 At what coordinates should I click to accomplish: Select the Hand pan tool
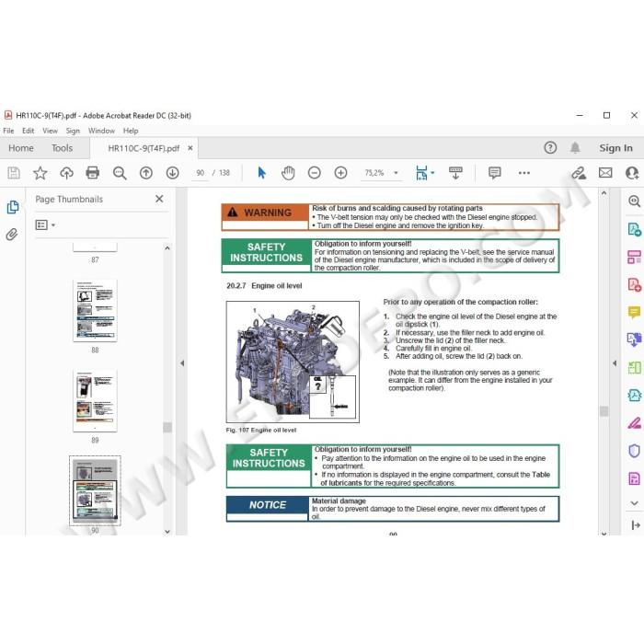tap(288, 173)
